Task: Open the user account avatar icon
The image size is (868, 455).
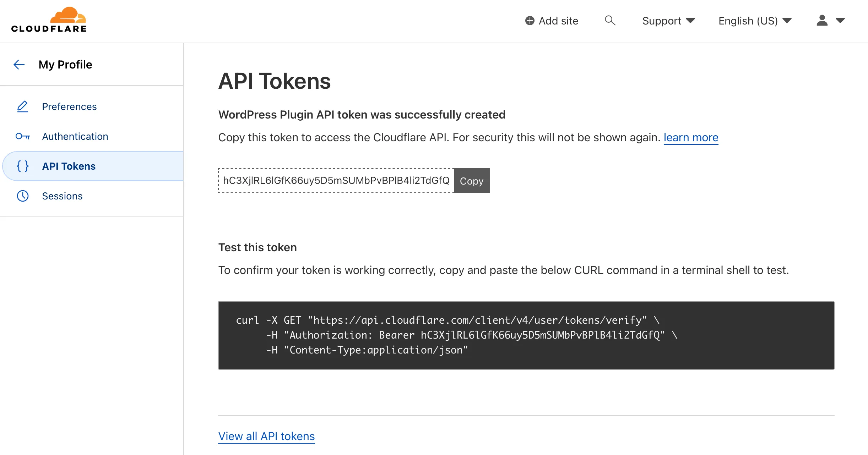Action: [821, 21]
